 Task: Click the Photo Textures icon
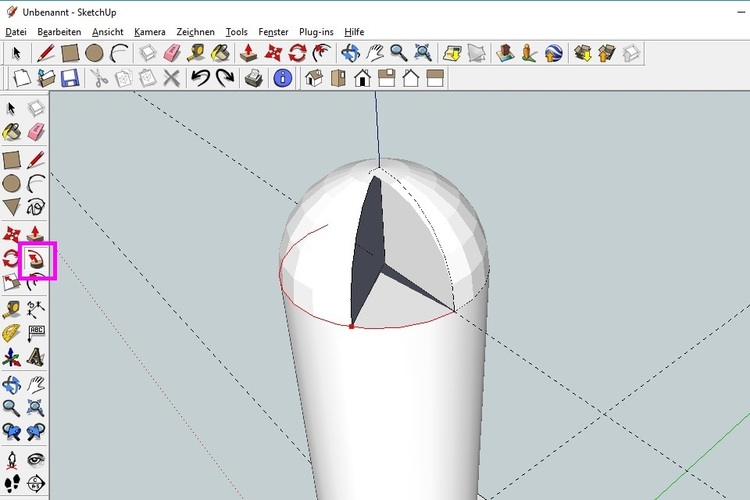coord(529,53)
